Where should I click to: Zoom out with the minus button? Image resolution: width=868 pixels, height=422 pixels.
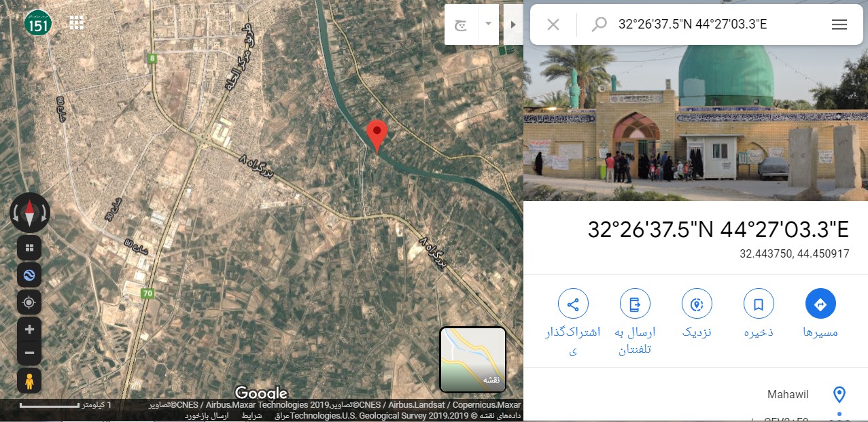pyautogui.click(x=29, y=353)
